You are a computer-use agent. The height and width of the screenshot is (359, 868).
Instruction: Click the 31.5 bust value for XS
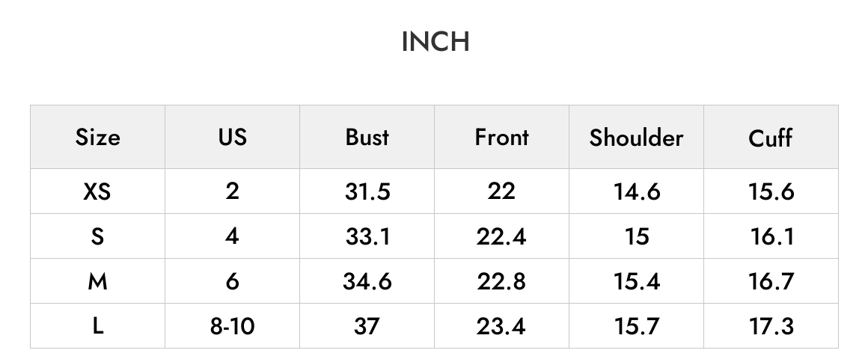coord(367,191)
